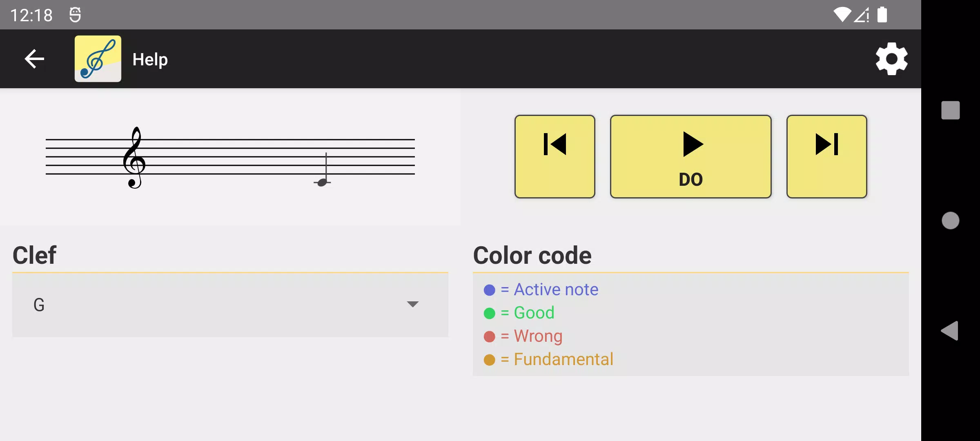Click the treble clef notation icon
The height and width of the screenshot is (441, 980).
click(98, 58)
